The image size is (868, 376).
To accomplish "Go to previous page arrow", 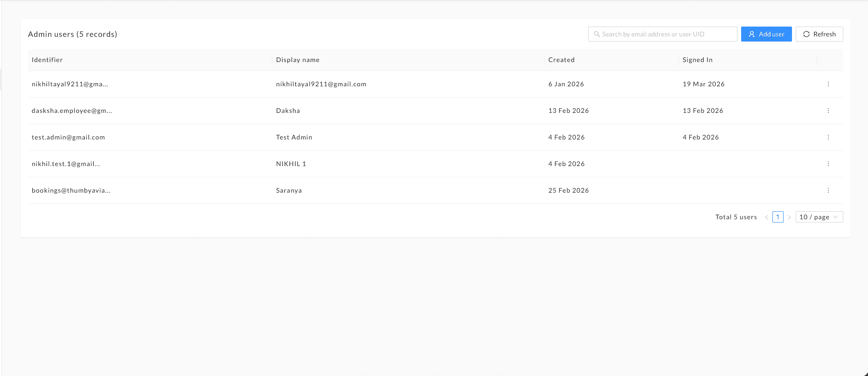I will coord(766,217).
